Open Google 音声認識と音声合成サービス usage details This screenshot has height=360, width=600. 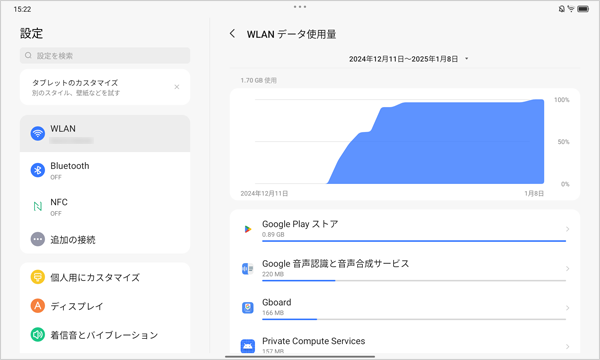[405, 268]
